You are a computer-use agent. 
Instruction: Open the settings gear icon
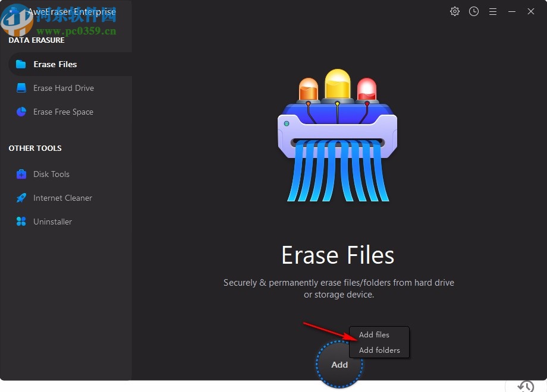pyautogui.click(x=455, y=11)
